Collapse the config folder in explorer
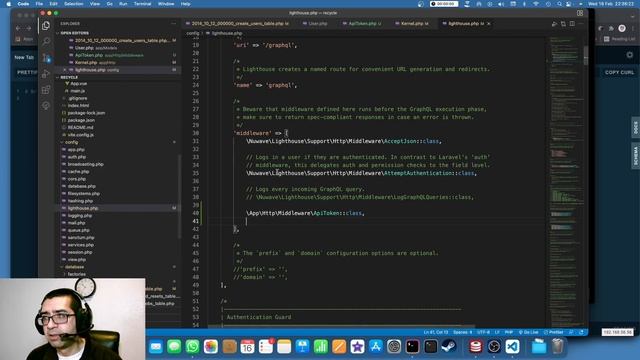 [x=71, y=142]
